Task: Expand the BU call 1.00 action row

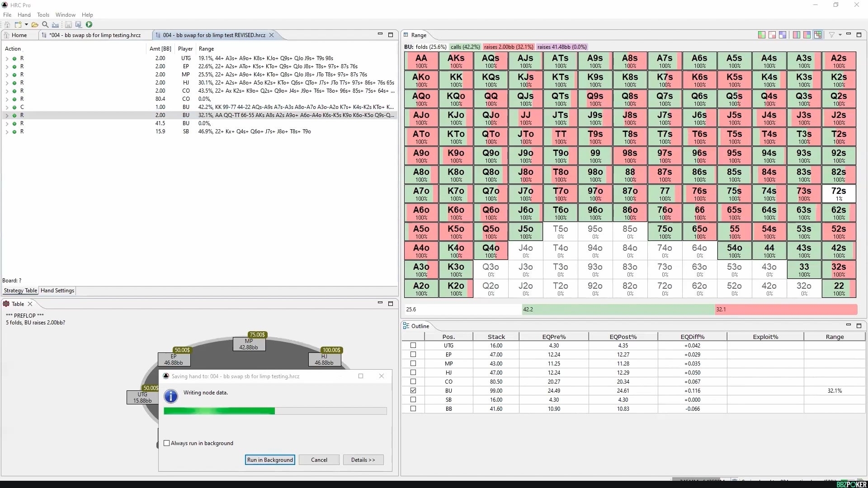Action: pyautogui.click(x=7, y=107)
